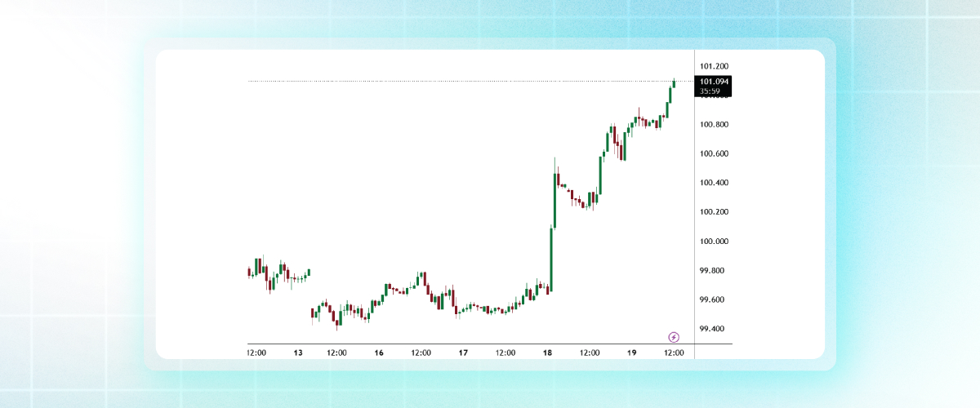Select date 19 on time axis
The height and width of the screenshot is (408, 980).
coord(631,353)
